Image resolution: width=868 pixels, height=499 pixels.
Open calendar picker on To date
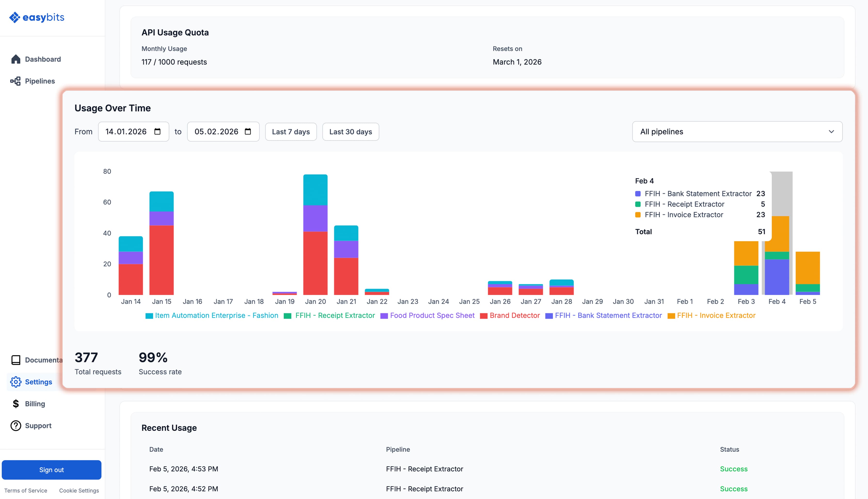(248, 132)
